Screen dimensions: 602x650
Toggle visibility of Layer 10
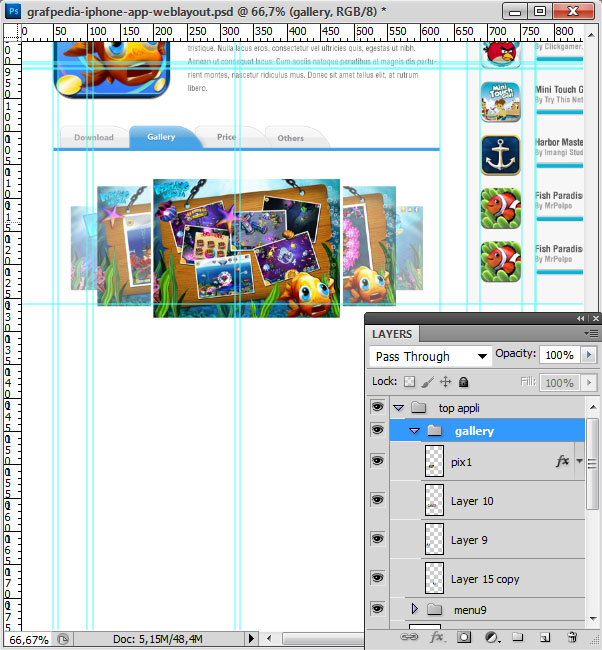377,500
